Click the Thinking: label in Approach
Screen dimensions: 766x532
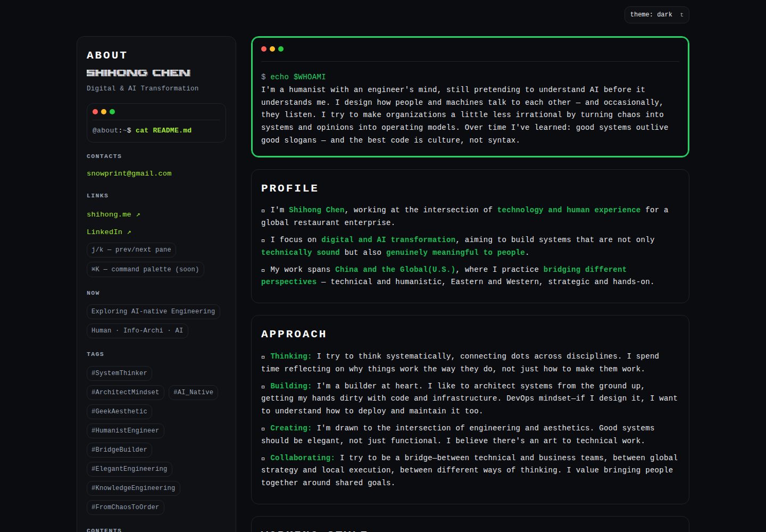point(291,356)
